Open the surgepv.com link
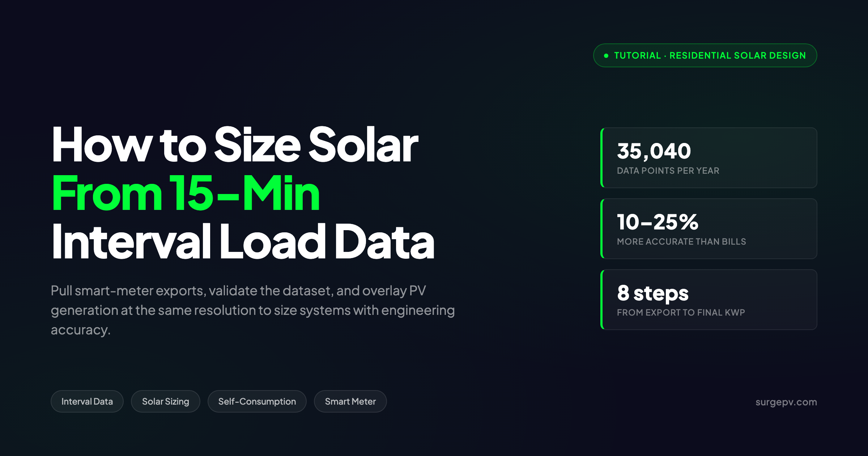Image resolution: width=868 pixels, height=456 pixels. [x=786, y=402]
